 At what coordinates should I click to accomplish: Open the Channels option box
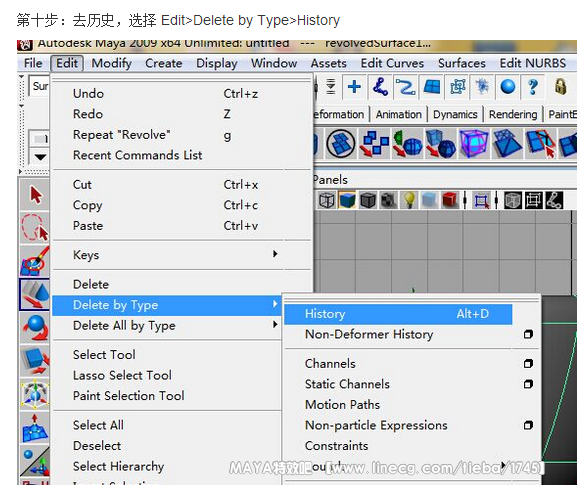pyautogui.click(x=528, y=364)
